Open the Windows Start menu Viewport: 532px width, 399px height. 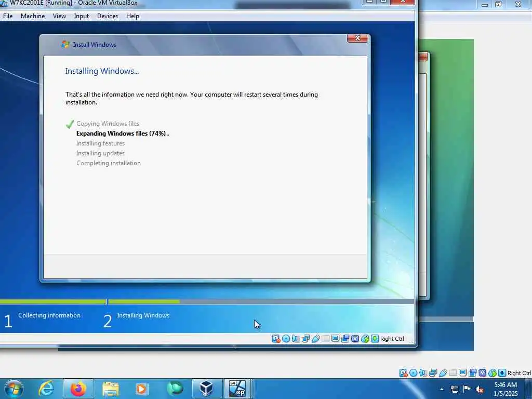(x=14, y=389)
